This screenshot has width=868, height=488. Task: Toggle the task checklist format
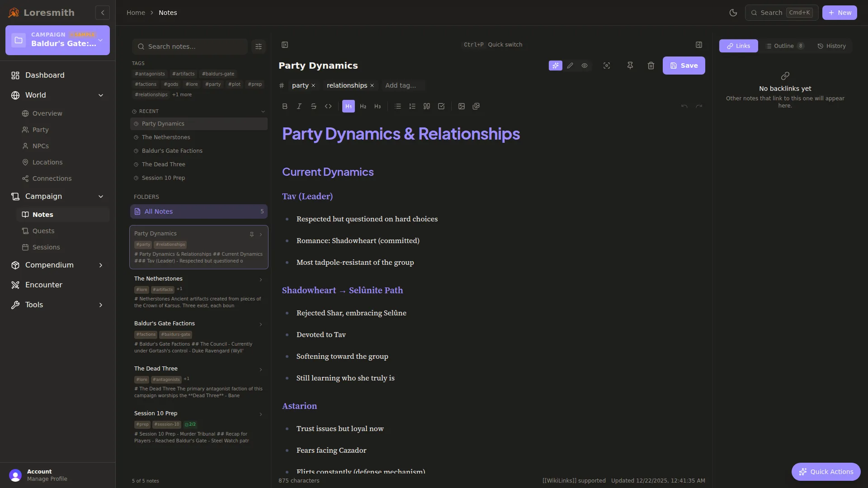coord(441,106)
